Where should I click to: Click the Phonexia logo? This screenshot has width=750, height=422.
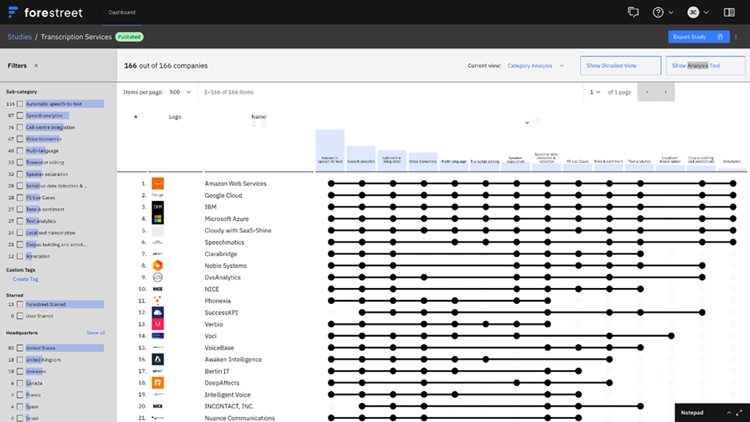point(157,300)
